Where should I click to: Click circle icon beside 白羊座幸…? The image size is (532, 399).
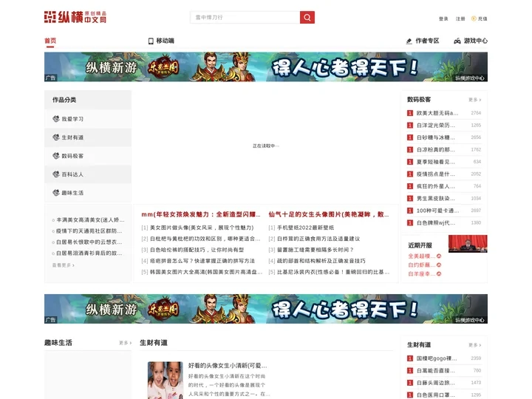pyautogui.click(x=439, y=274)
